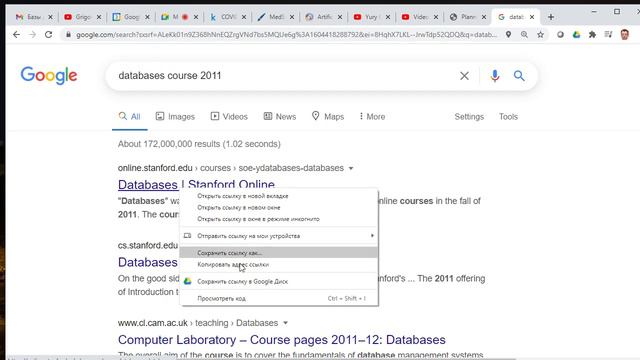640x360 pixels.
Task: Open the zoom magnifier icon in address bar
Action: [x=524, y=35]
